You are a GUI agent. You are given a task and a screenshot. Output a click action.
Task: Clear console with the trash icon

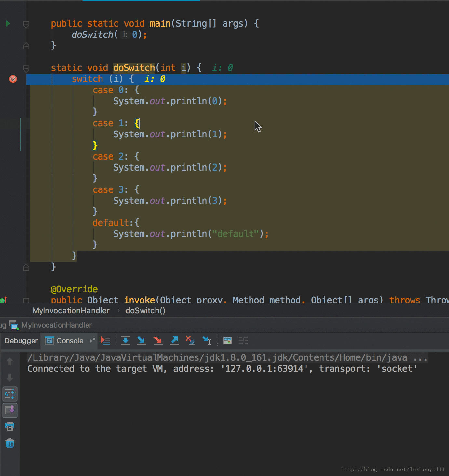10,443
